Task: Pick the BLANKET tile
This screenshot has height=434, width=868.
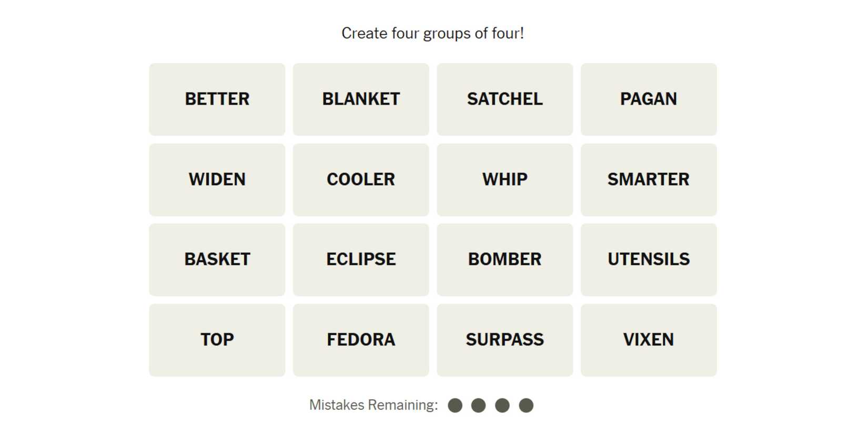Action: [361, 99]
